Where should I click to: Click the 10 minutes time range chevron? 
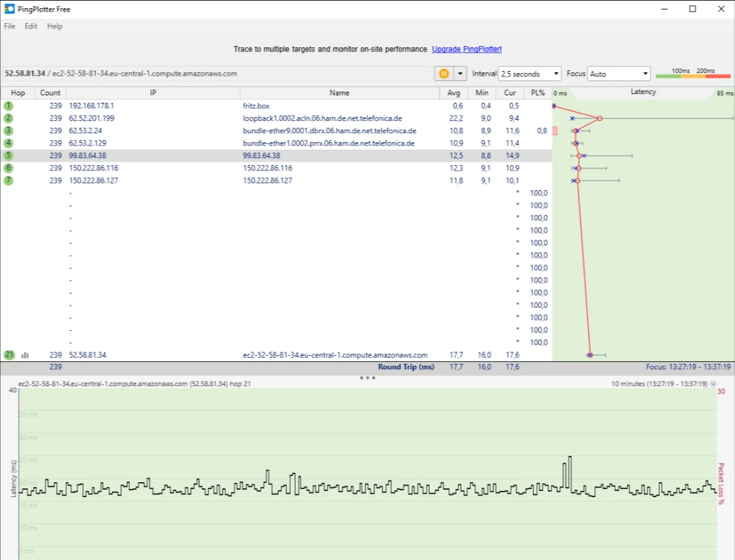713,384
